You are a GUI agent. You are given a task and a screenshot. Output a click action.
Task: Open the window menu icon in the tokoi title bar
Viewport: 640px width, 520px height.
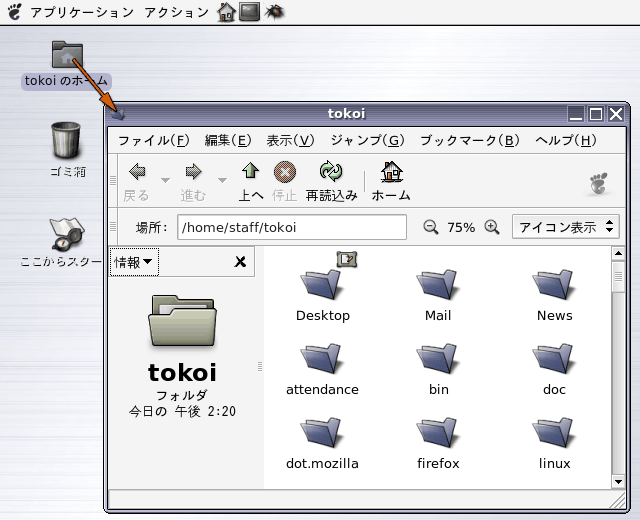tap(118, 114)
